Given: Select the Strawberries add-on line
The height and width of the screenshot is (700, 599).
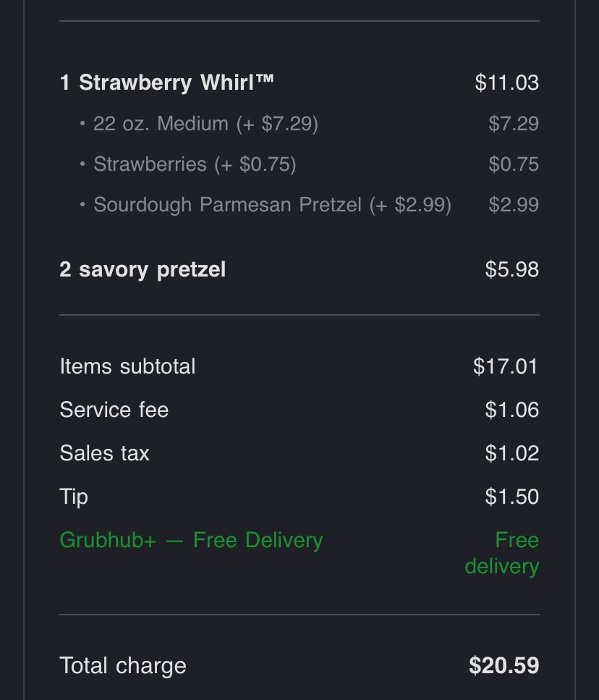Looking at the screenshot, I should pyautogui.click(x=195, y=164).
